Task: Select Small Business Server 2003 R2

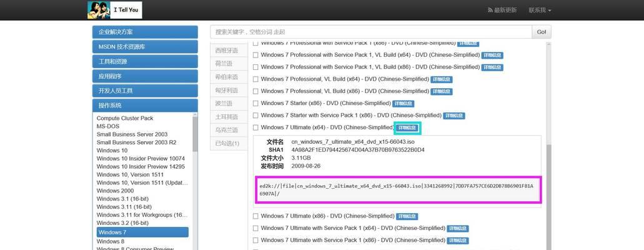Action: 136,142
